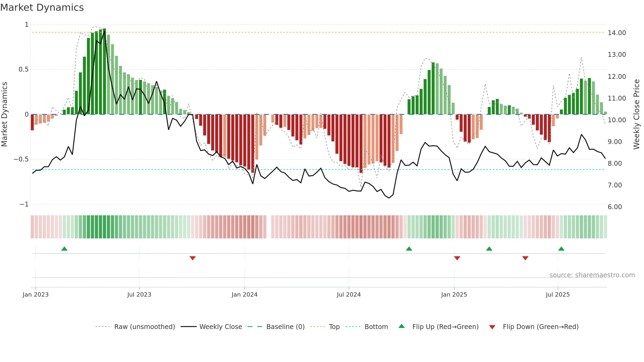Viewport: 644px width, 362px height.
Task: Click the 14.00 price axis label
Action: (617, 33)
